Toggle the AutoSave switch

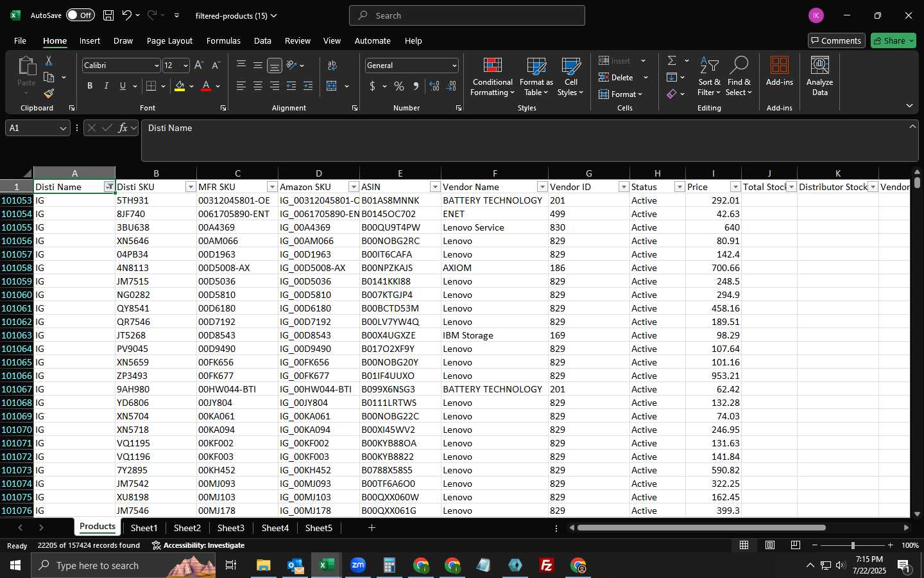(80, 15)
